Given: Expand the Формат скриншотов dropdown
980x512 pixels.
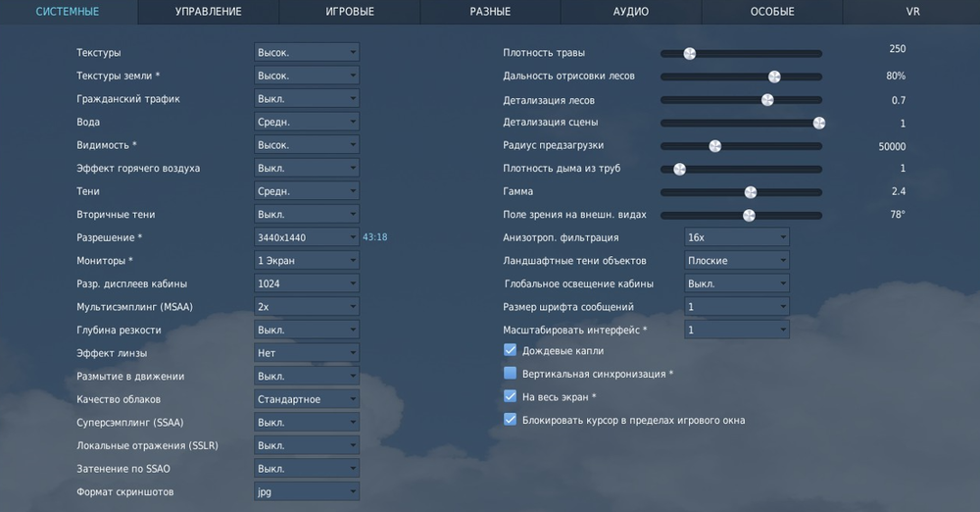Looking at the screenshot, I should [306, 491].
